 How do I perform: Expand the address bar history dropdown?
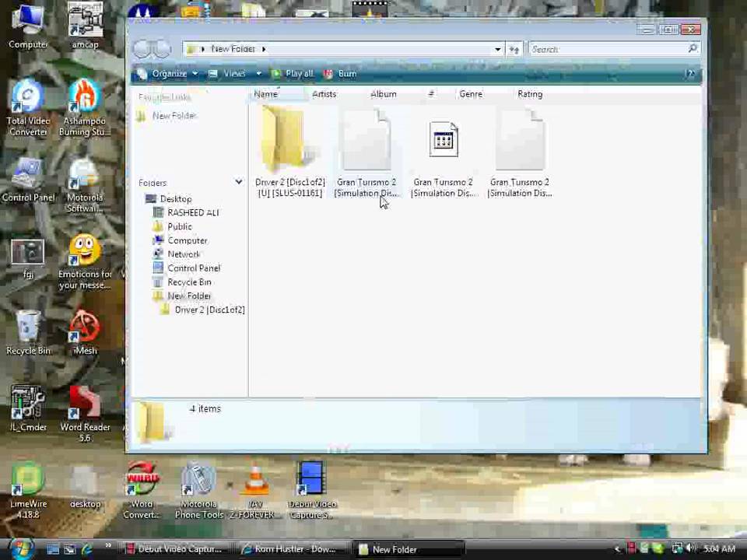click(x=497, y=49)
